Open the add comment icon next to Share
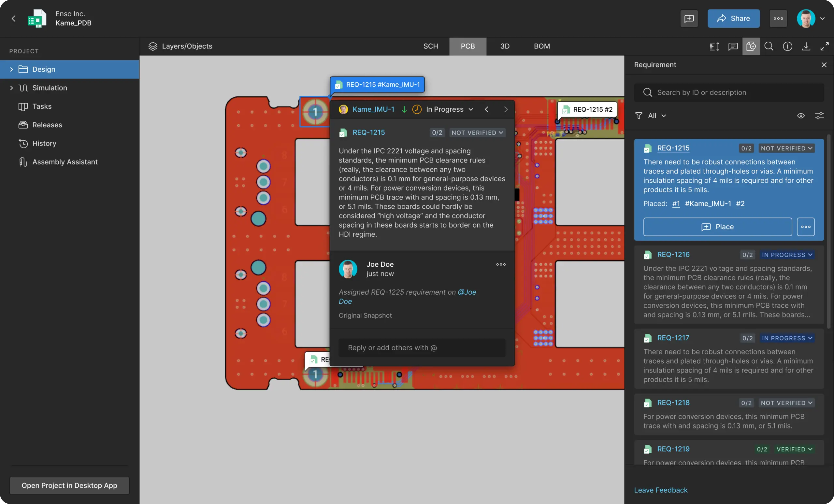This screenshot has height=504, width=834. (689, 19)
